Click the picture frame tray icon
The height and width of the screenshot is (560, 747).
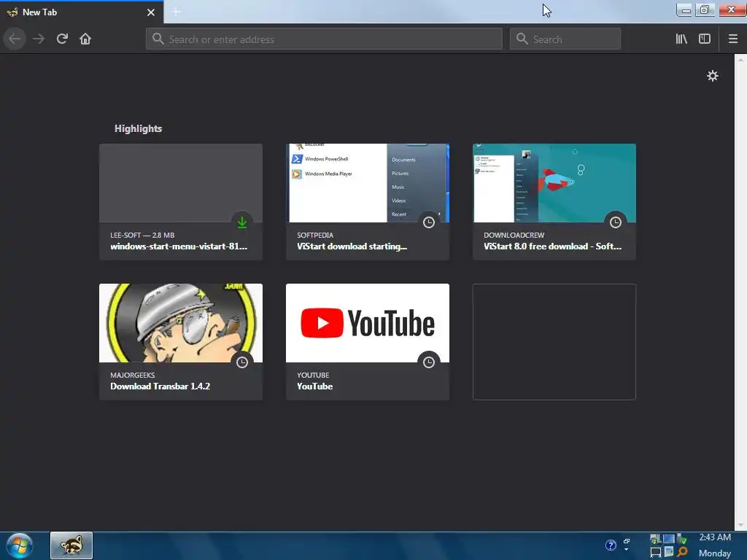pyautogui.click(x=669, y=552)
